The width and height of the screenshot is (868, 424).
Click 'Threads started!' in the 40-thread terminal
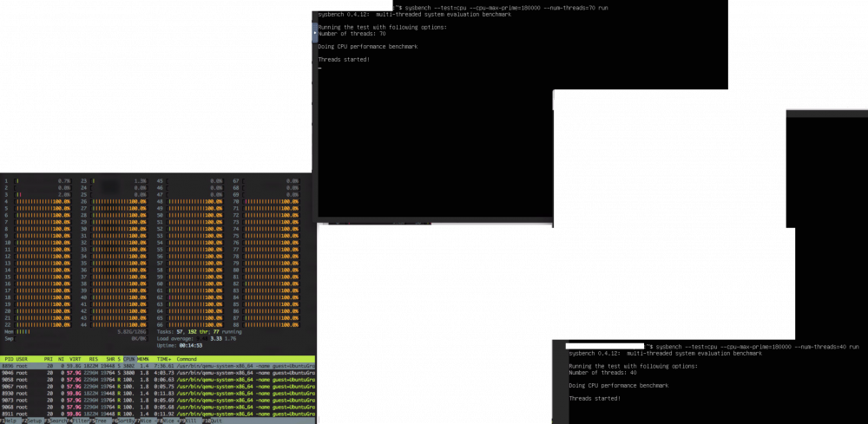coord(595,398)
